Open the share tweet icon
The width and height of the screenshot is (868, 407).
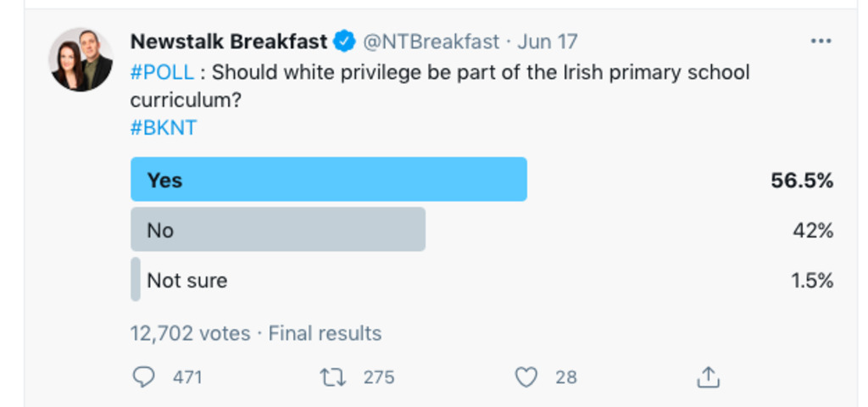click(x=708, y=376)
